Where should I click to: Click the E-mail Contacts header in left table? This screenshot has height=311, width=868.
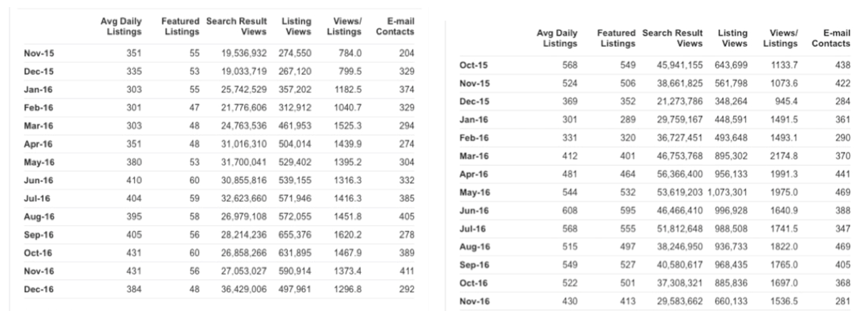pos(395,27)
